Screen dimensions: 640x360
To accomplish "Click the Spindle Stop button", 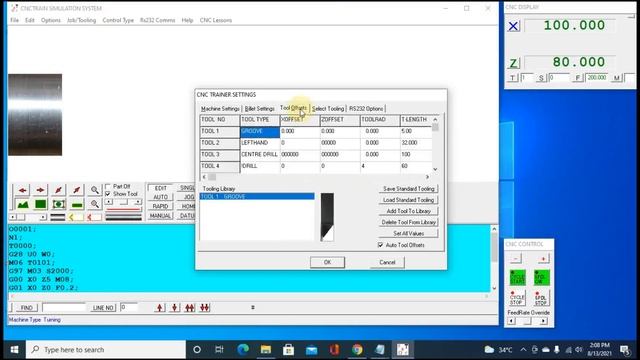I will tap(541, 298).
